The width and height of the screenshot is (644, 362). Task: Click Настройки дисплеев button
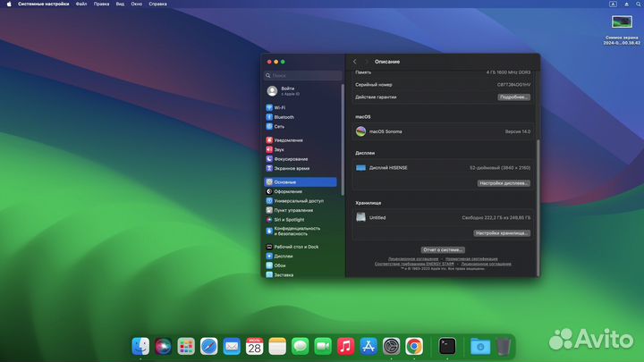504,183
